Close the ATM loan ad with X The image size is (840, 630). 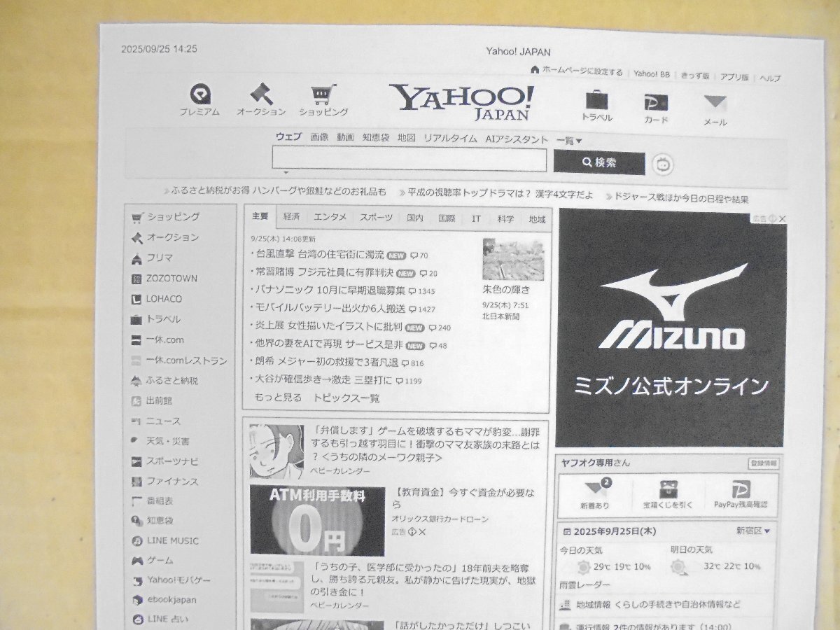(x=423, y=532)
